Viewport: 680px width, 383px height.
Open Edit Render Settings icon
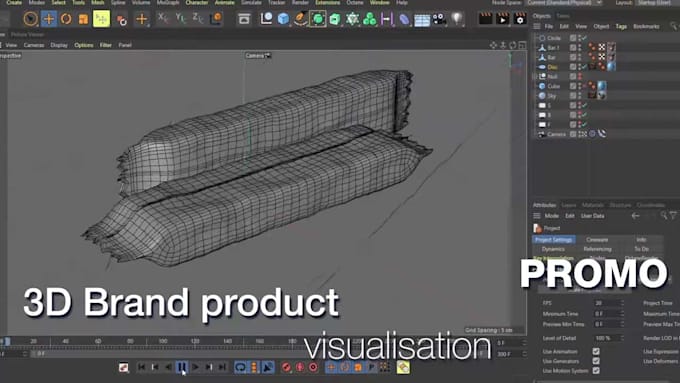[x=520, y=19]
